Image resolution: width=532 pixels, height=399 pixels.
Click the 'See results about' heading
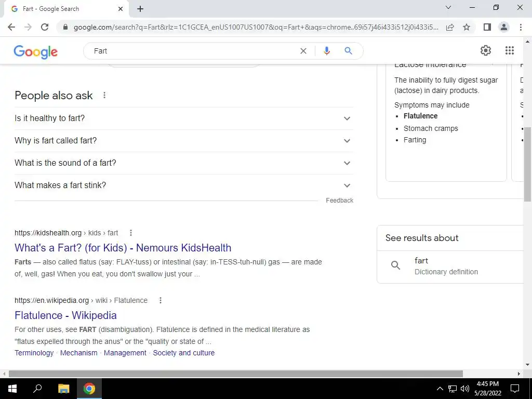tap(422, 238)
